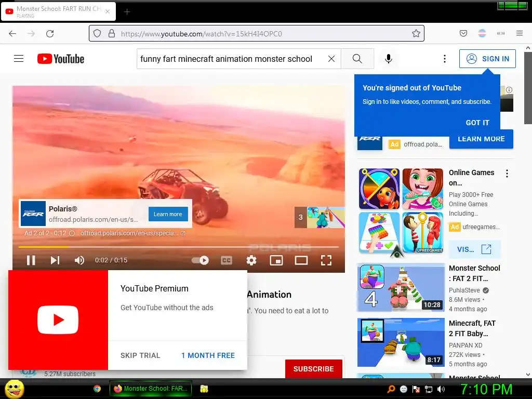
Task: Pause the video with the pause button
Action: [x=31, y=260]
